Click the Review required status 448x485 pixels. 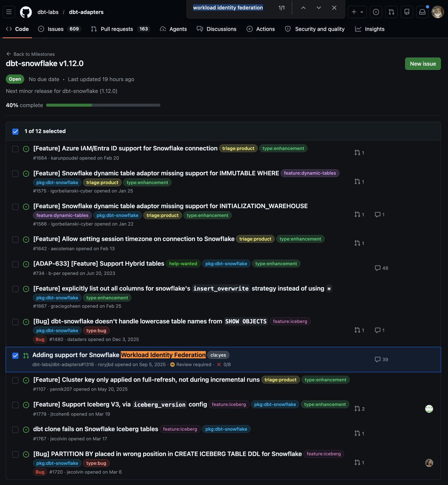click(x=191, y=365)
